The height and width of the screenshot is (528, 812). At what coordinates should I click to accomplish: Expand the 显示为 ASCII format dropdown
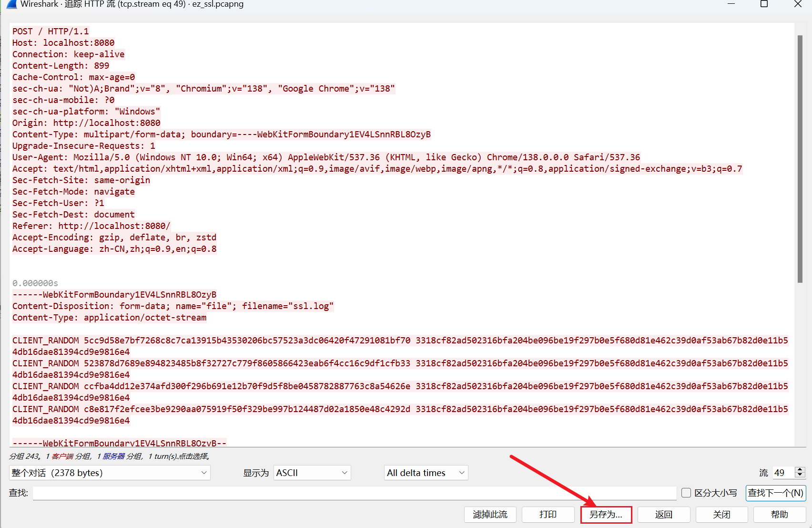(x=312, y=473)
